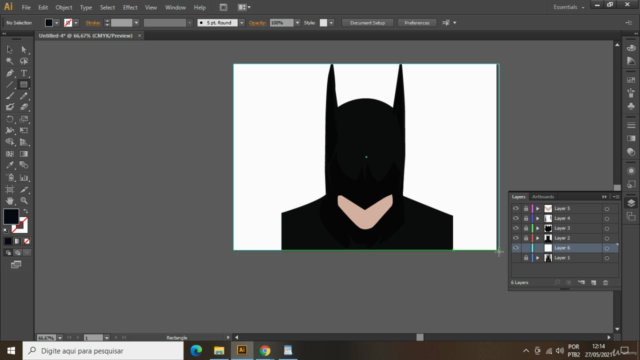Hide Layer 5 with its eye icon

click(x=516, y=209)
